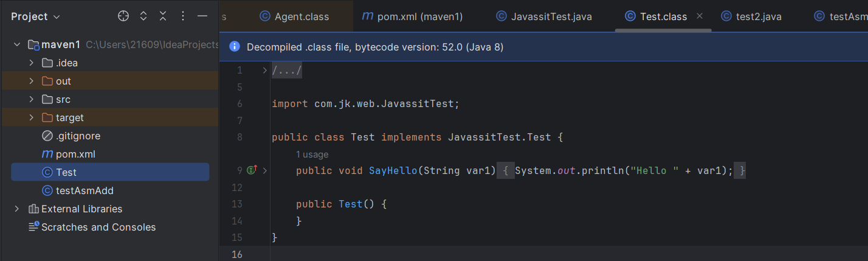Open the Project panel options menu
868x261 pixels.
click(183, 16)
